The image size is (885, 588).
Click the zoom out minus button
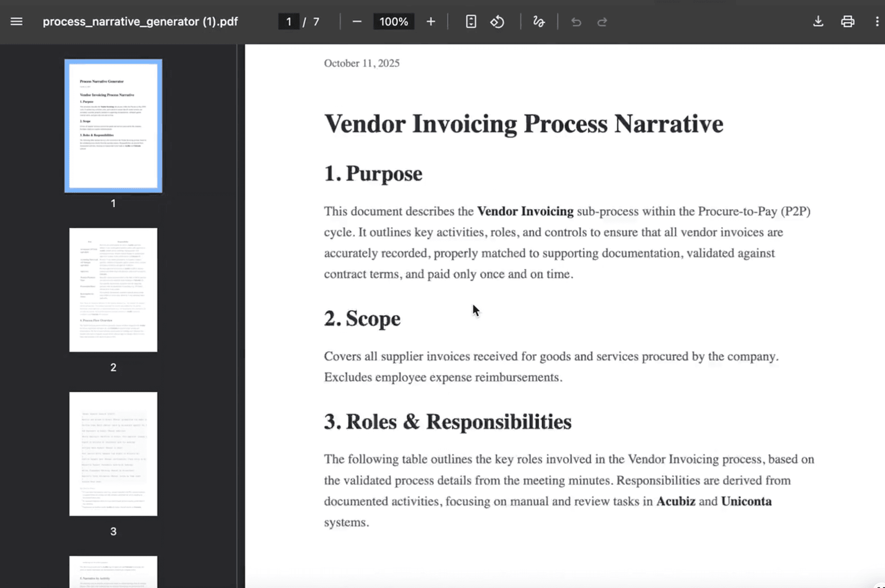pyautogui.click(x=357, y=22)
